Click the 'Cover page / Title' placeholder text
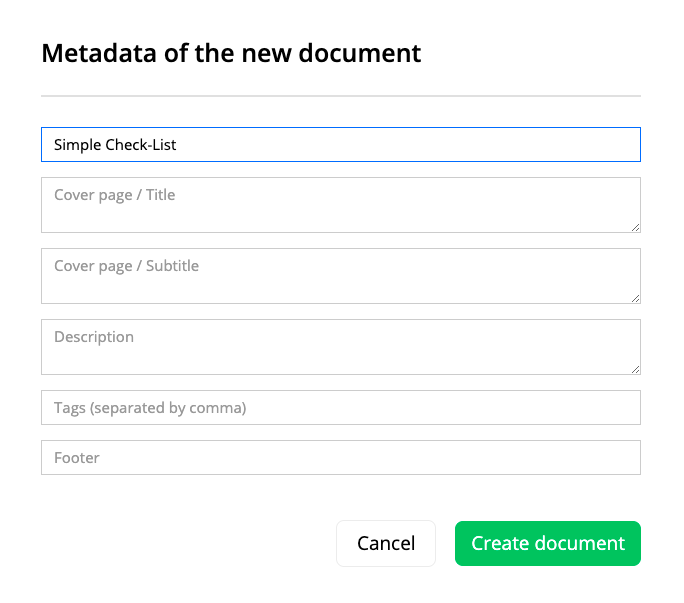 point(115,195)
